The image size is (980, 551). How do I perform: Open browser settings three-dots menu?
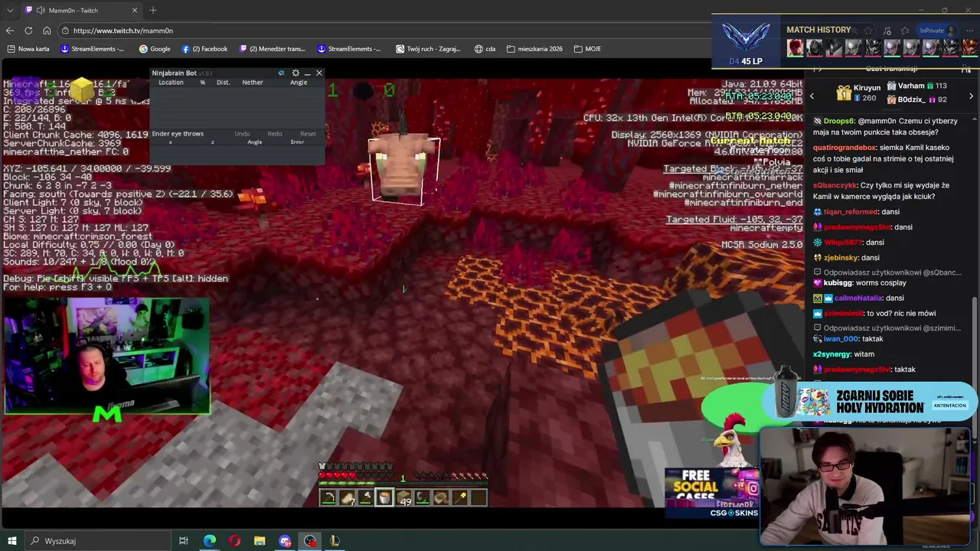pos(969,31)
